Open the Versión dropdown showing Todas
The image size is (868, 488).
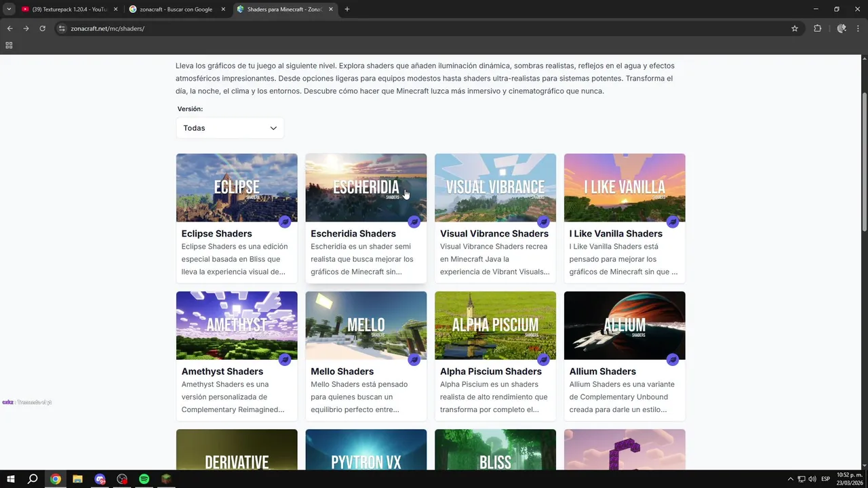pyautogui.click(x=230, y=128)
